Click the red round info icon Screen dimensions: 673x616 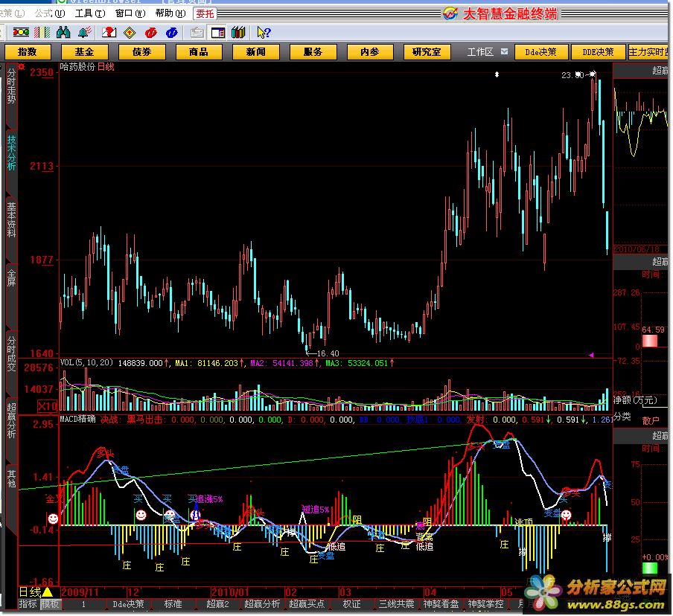pos(150,33)
